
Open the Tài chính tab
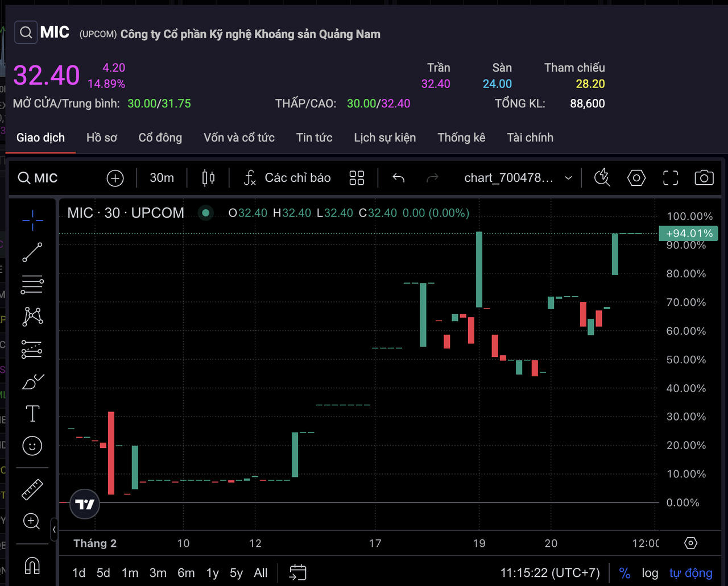coord(530,138)
